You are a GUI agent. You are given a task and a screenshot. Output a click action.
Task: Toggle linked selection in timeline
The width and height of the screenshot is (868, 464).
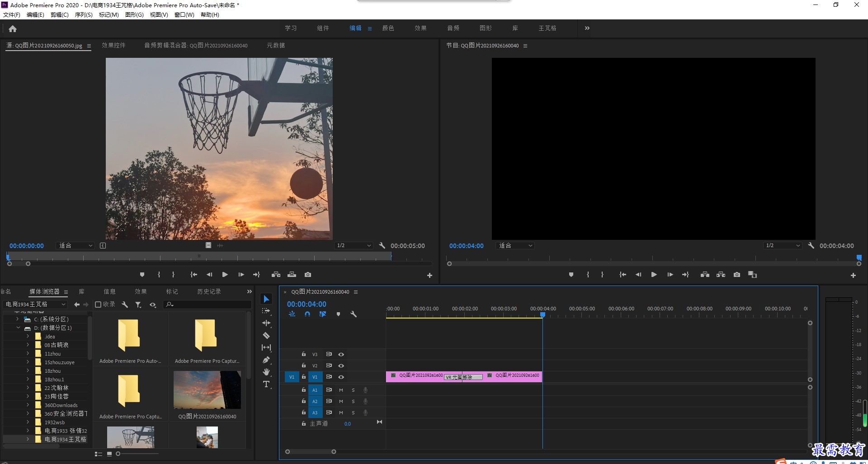(323, 314)
